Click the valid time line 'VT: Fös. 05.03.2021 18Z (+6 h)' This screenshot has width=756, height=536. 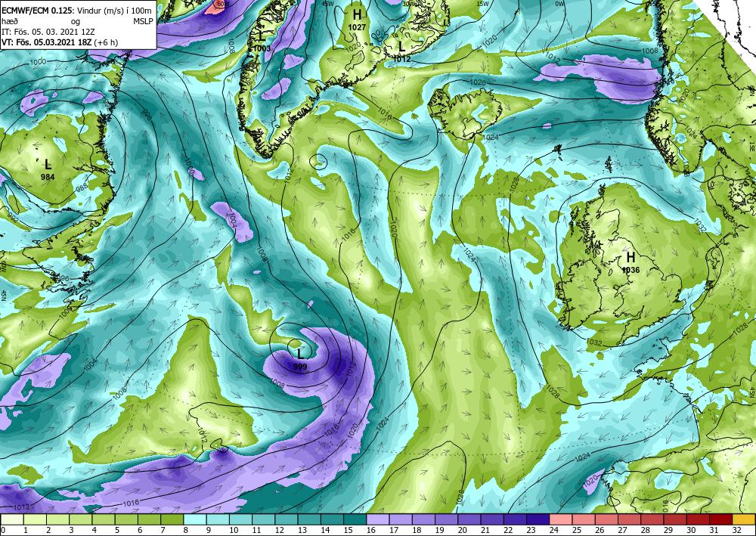(x=60, y=42)
